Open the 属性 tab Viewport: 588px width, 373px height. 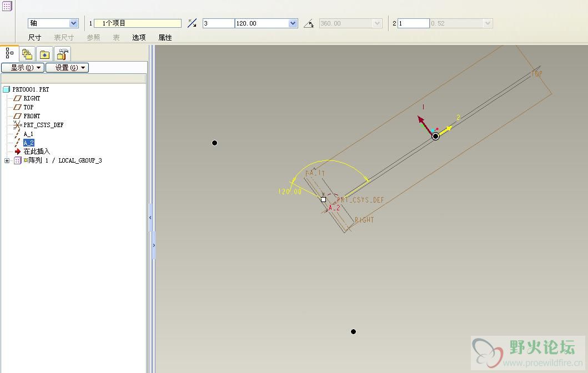[165, 38]
